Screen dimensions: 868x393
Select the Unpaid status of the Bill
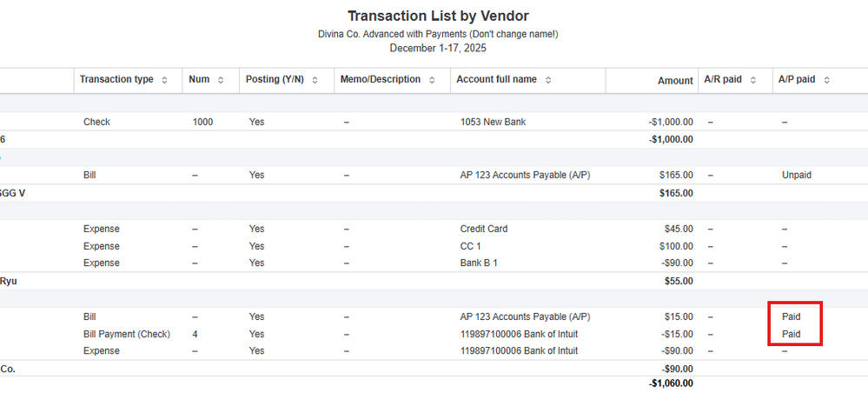click(796, 175)
